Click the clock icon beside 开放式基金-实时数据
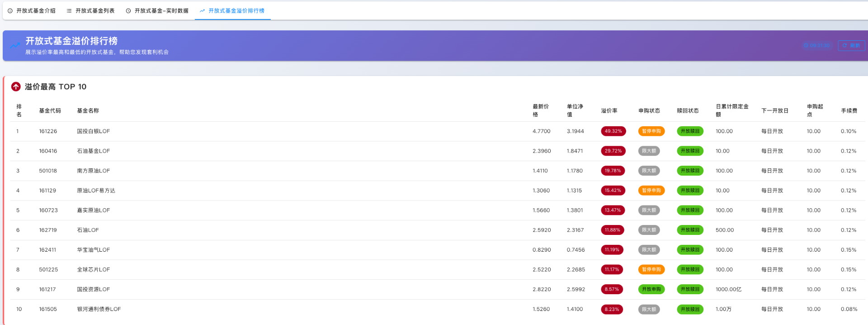 [128, 11]
